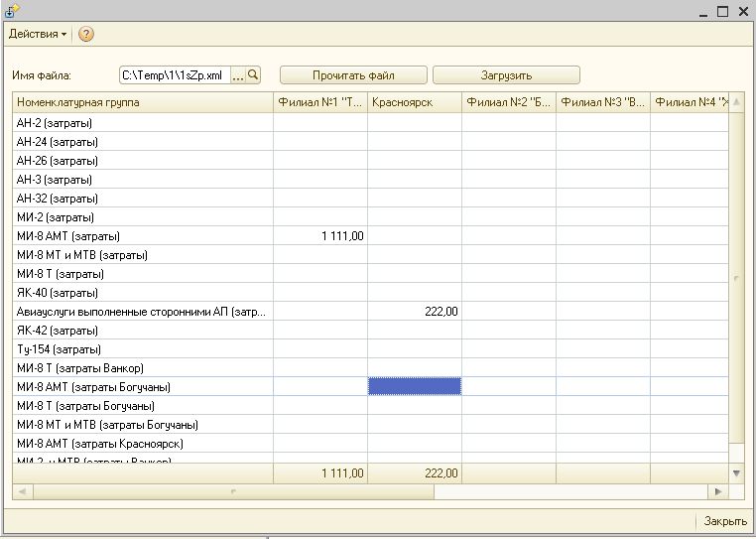The width and height of the screenshot is (756, 539).
Task: Select the ЯК-42 (затраты) row
Action: [370, 331]
